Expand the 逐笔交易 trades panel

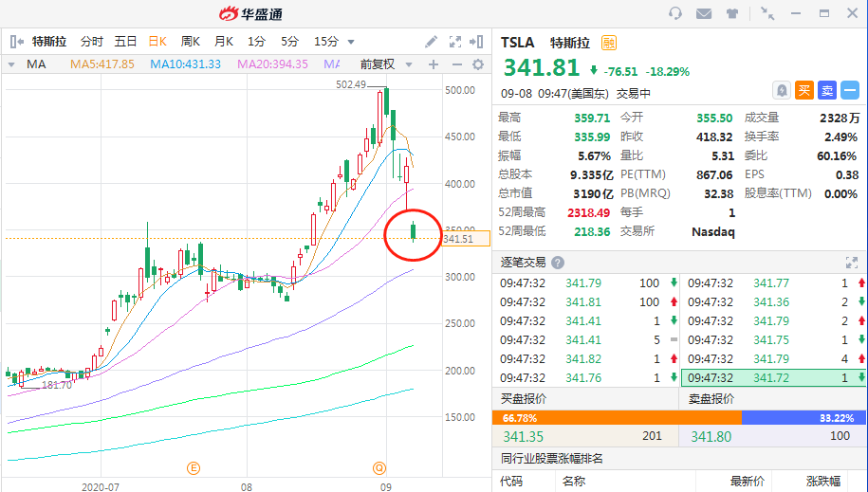click(x=851, y=263)
